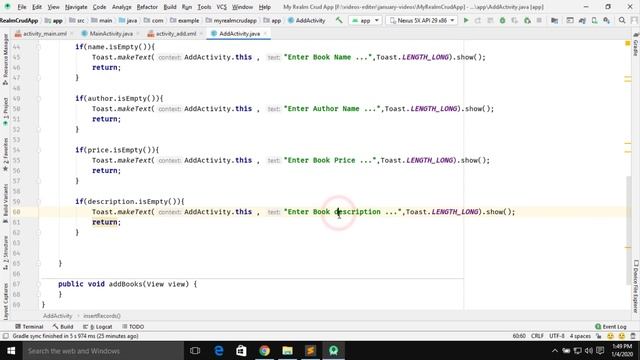Click the Stop button in toolbar

(539, 20)
